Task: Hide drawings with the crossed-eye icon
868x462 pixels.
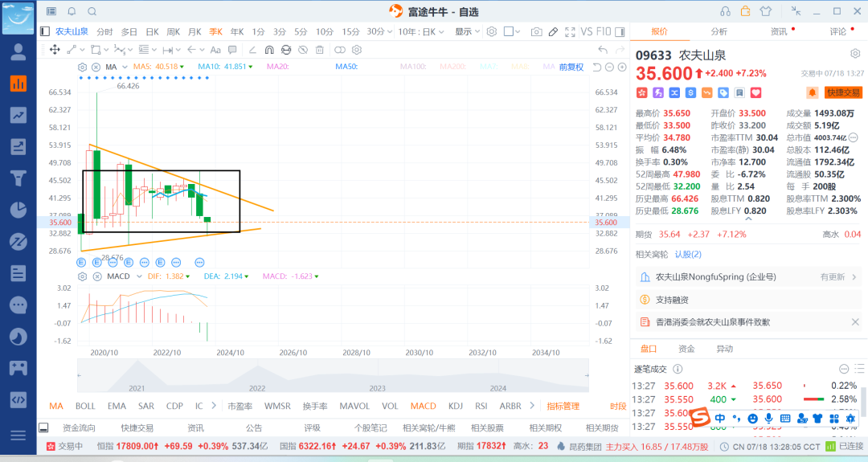Action: 303,50
